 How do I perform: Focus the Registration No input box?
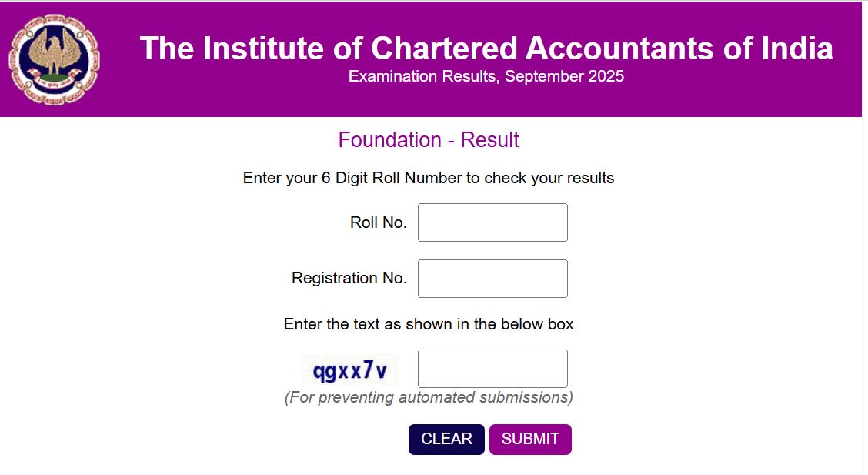click(492, 278)
